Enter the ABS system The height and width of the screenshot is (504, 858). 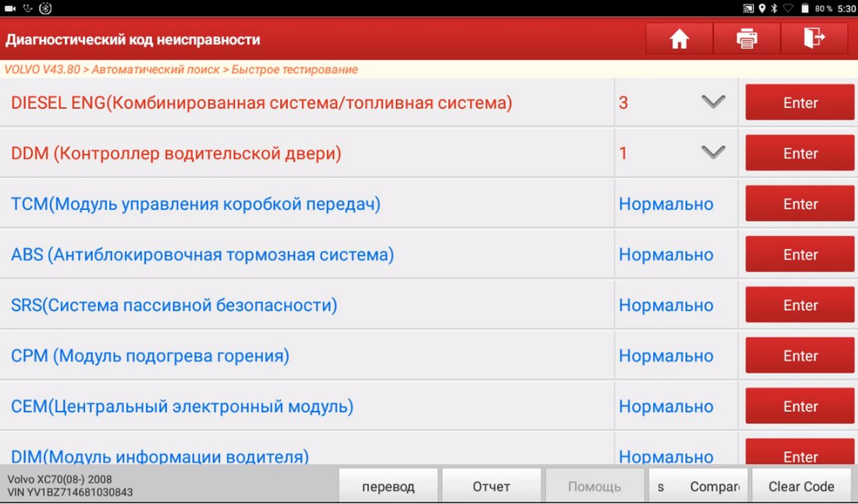point(800,255)
